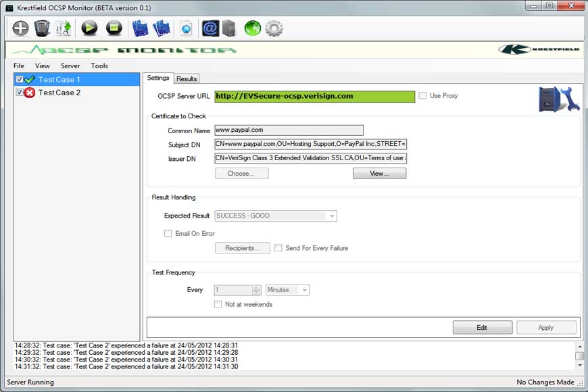Click the Recipients... button
This screenshot has width=588, height=392.
(x=242, y=248)
